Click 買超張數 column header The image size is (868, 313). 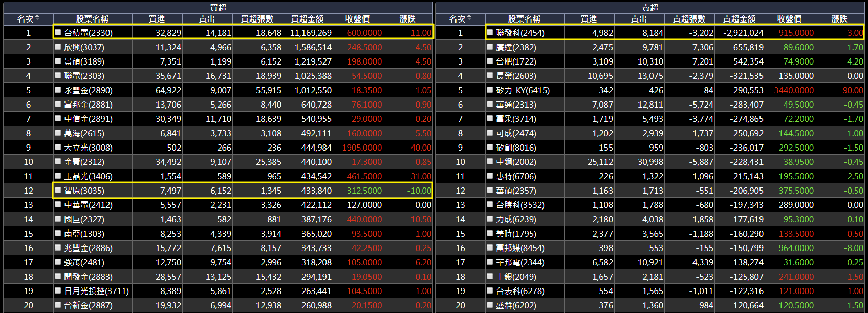pyautogui.click(x=257, y=19)
